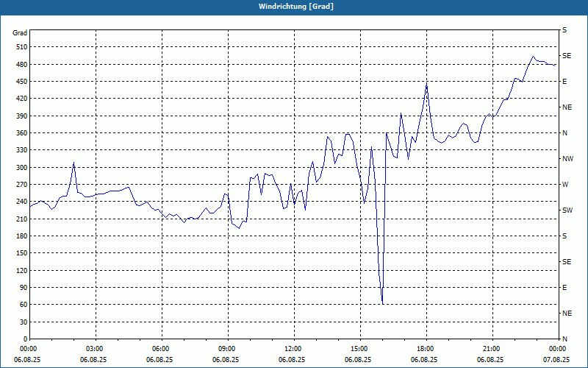Click the 07.08.25 date label
The height and width of the screenshot is (368, 588).
pos(556,360)
